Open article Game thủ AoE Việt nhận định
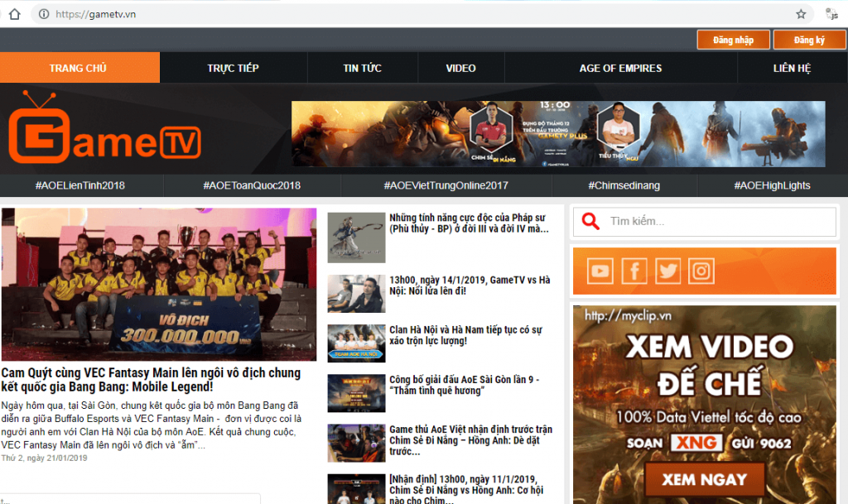The image size is (848, 504). (470, 440)
